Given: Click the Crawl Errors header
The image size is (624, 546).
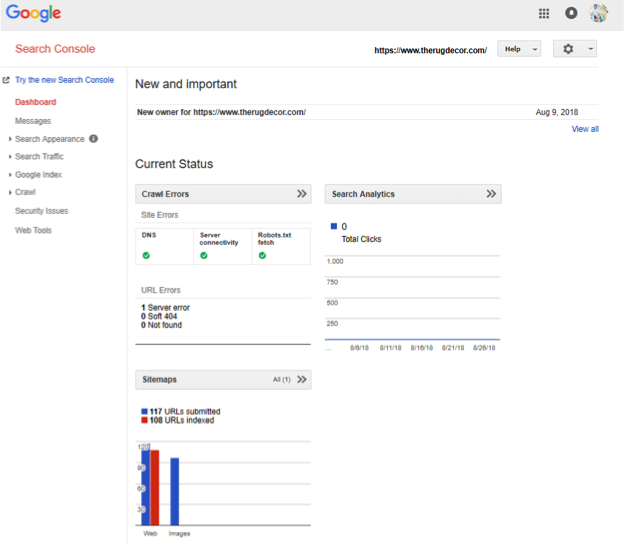Looking at the screenshot, I should pyautogui.click(x=223, y=194).
